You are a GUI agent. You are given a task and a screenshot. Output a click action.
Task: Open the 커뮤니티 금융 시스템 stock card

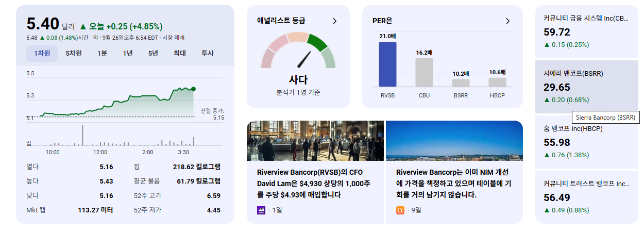coord(587,31)
